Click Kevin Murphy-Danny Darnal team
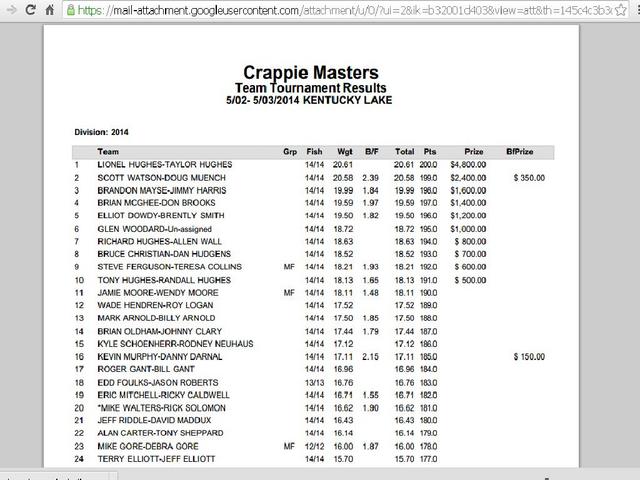Image resolution: width=640 pixels, height=480 pixels. (160, 356)
